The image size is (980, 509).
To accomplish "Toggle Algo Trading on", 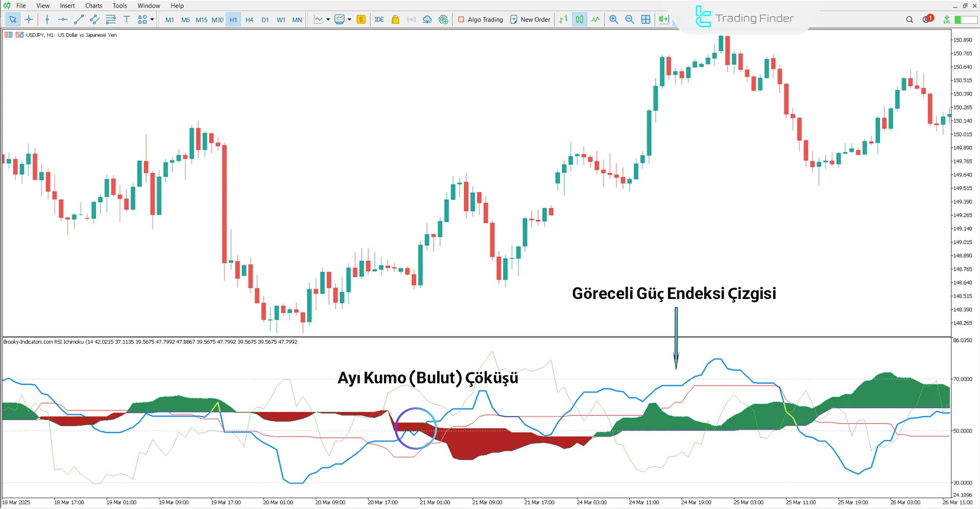I will (480, 19).
